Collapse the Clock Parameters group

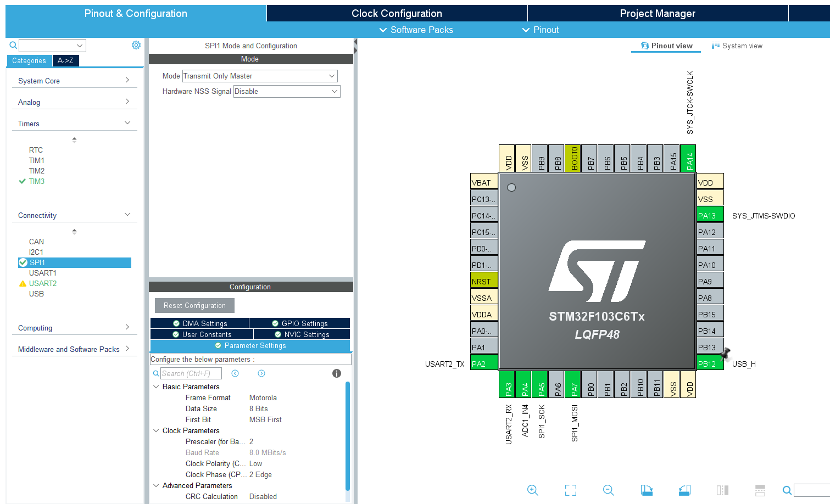tap(156, 430)
